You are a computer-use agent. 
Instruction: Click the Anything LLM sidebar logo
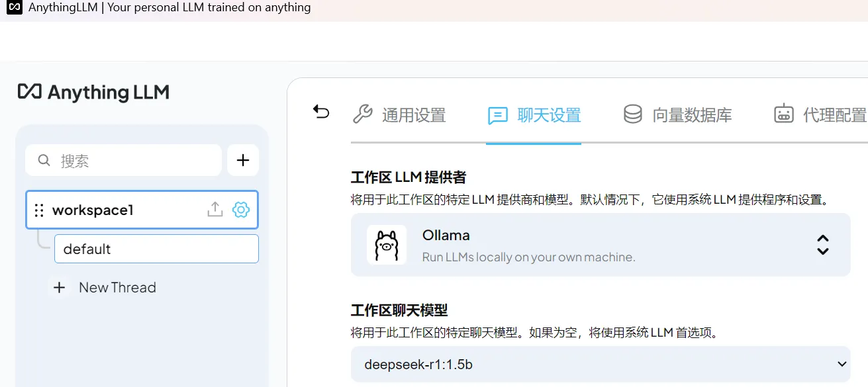click(x=93, y=92)
